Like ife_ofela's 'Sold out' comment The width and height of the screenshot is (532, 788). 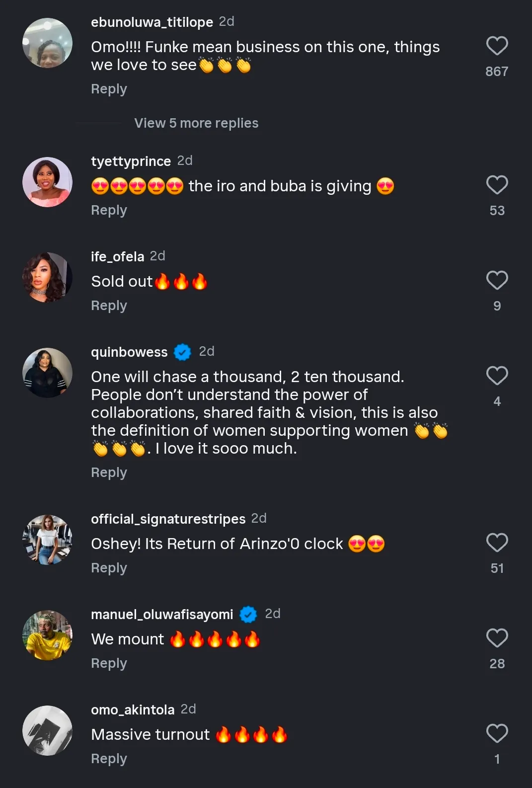497,281
